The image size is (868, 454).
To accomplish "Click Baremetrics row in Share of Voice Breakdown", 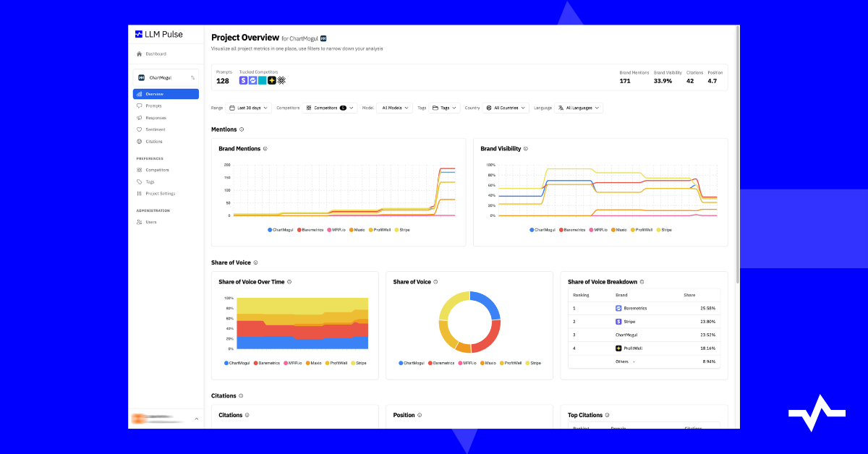I will [x=644, y=308].
